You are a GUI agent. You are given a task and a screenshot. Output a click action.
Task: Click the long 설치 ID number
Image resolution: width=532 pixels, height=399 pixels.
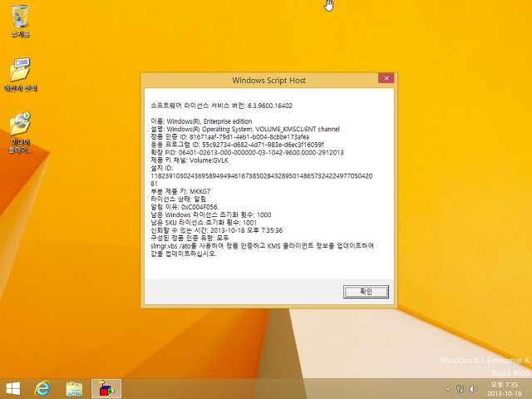[x=262, y=180]
